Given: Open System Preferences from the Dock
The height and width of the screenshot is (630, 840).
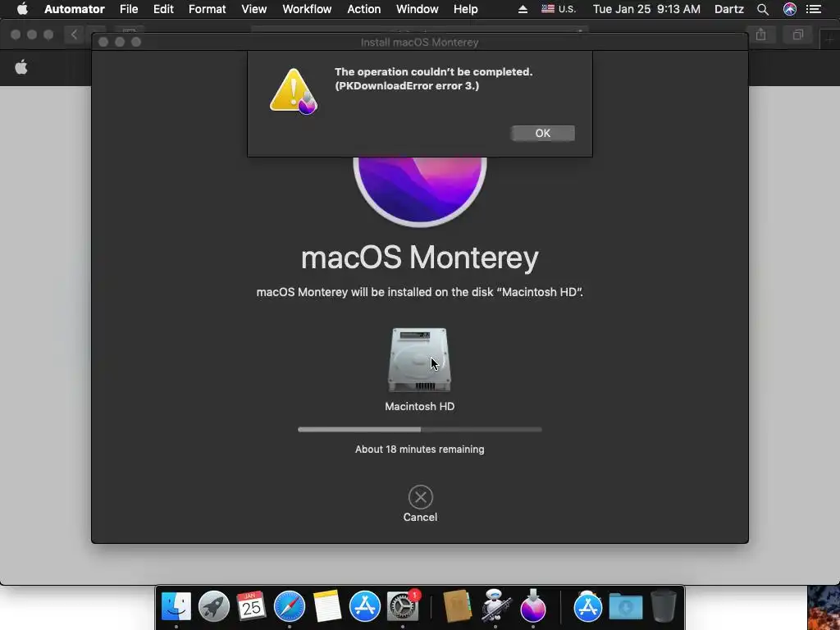Looking at the screenshot, I should tap(402, 606).
